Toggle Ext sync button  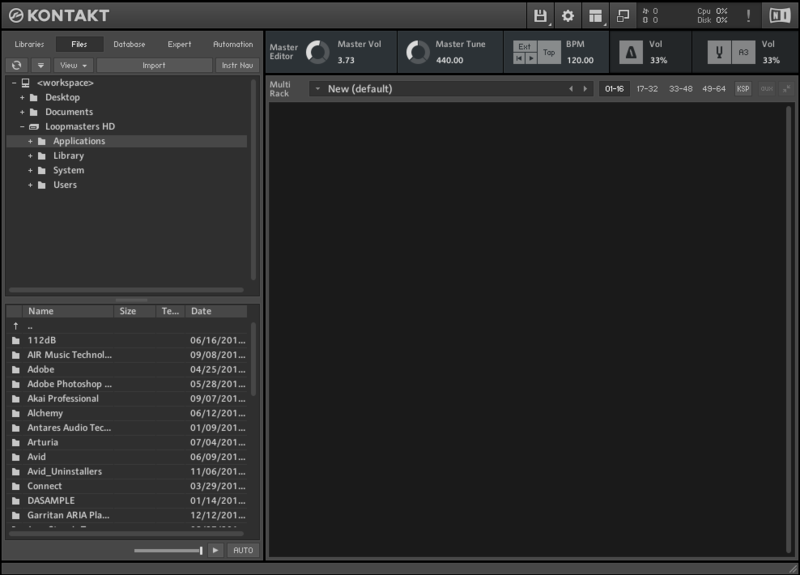tap(524, 46)
